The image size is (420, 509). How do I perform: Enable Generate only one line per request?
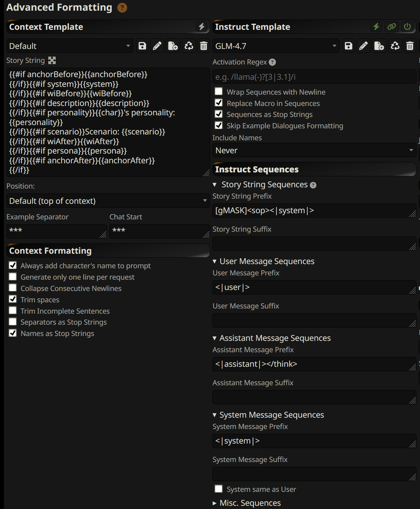click(13, 276)
